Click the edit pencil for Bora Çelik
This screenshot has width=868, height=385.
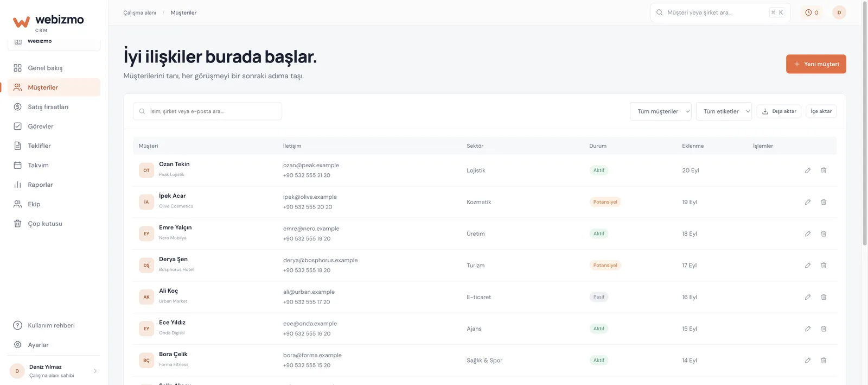tap(808, 361)
